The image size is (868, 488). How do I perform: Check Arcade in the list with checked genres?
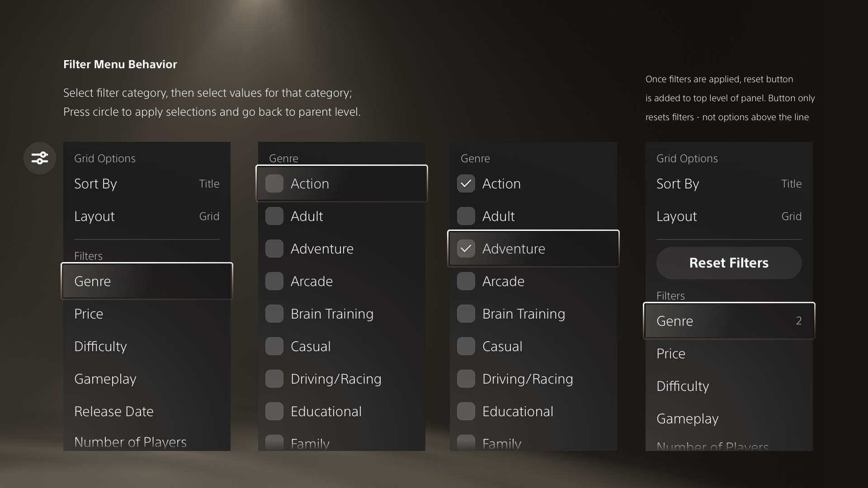466,282
